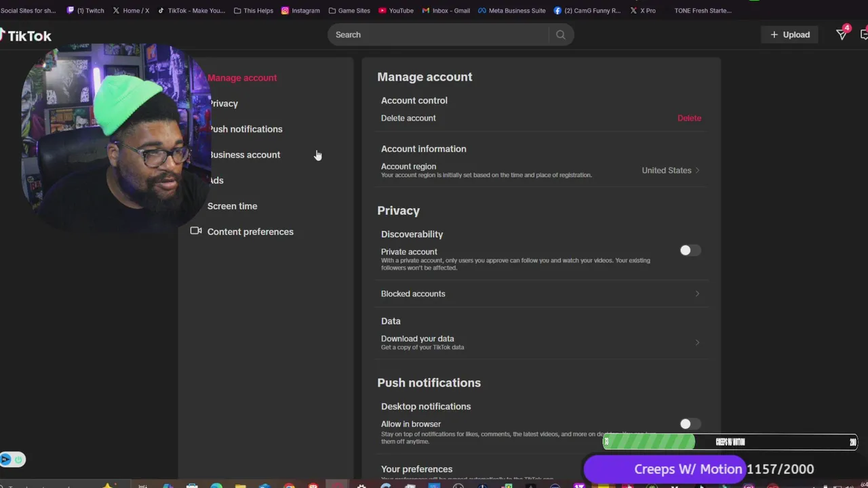This screenshot has width=868, height=488.
Task: Open the Blocked accounts chevron
Action: [697, 293]
